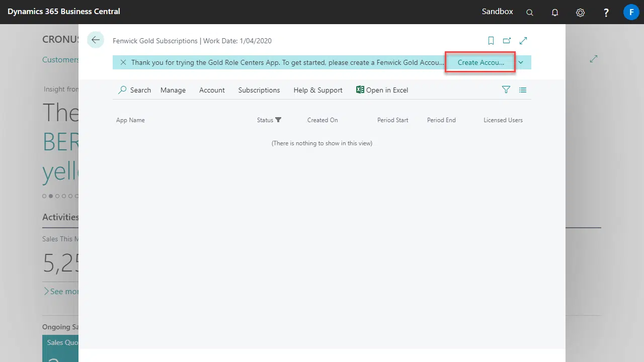This screenshot has height=362, width=644.
Task: Open the notifications bell
Action: (555, 13)
